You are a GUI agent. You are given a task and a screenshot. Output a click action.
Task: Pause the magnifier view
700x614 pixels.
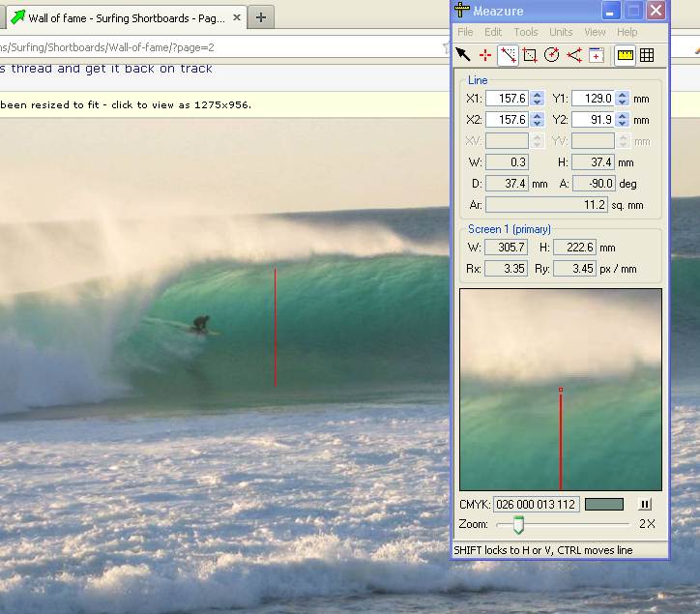(645, 504)
